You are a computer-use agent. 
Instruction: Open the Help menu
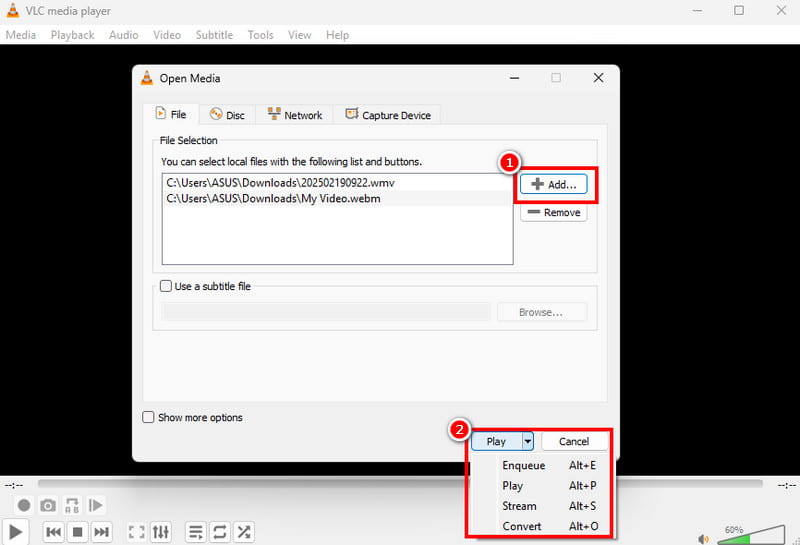tap(337, 35)
